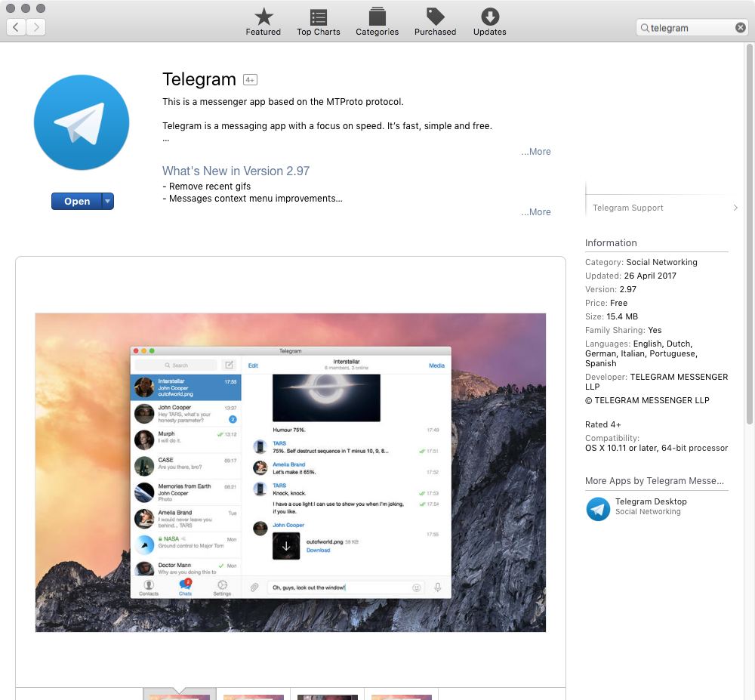Viewport: 755px width, 700px height.
Task: Go back with the left navigation arrow
Action: (16, 26)
